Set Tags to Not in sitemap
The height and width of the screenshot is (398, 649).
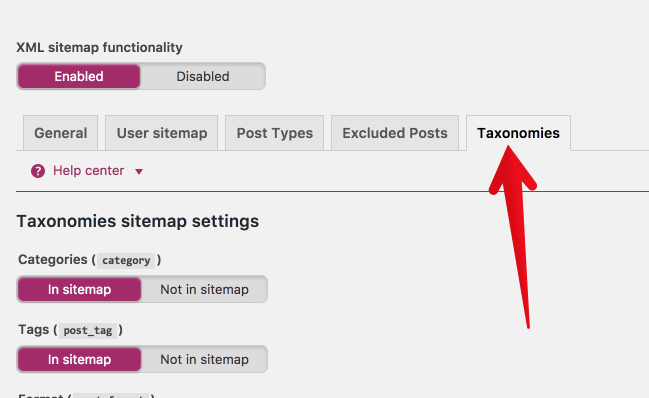pos(204,359)
